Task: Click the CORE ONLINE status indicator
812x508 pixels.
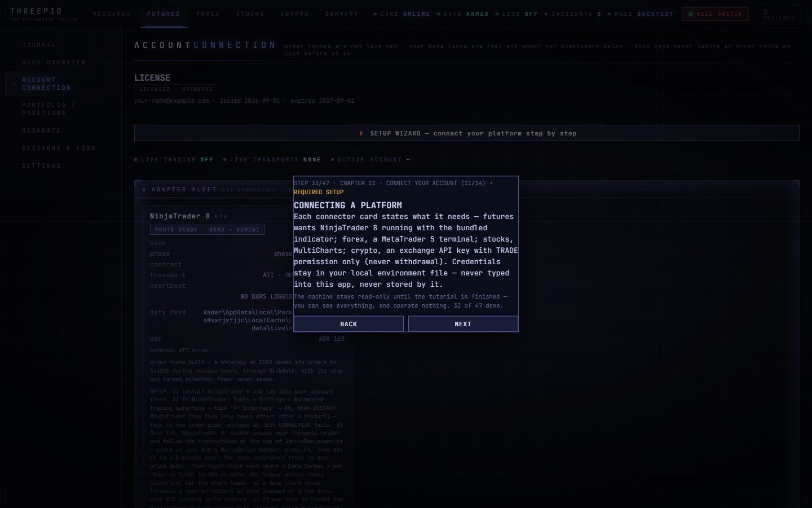Action: click(402, 14)
